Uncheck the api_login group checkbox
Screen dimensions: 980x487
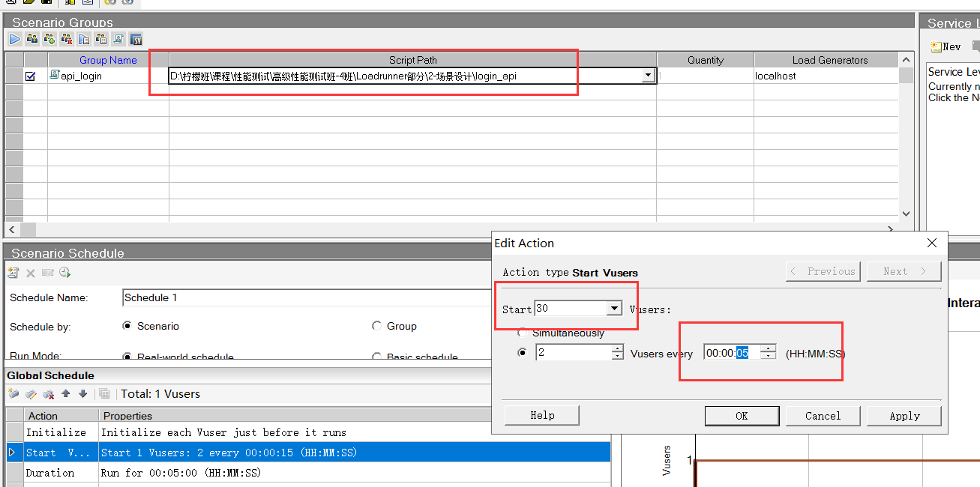point(31,76)
